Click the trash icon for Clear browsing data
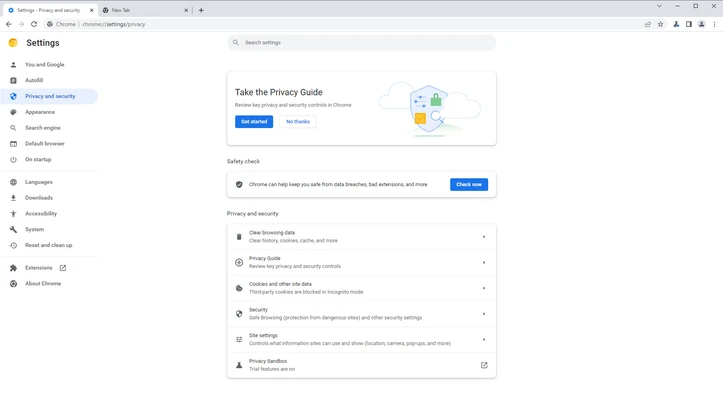The image size is (723, 400). point(239,237)
